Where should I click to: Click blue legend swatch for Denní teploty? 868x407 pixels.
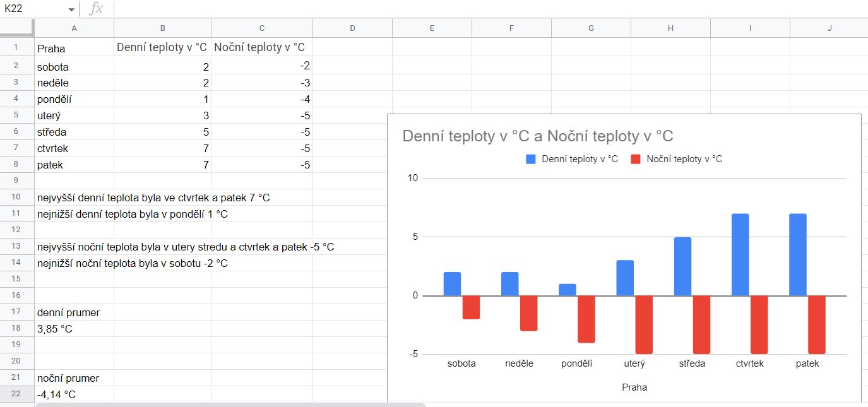click(530, 159)
